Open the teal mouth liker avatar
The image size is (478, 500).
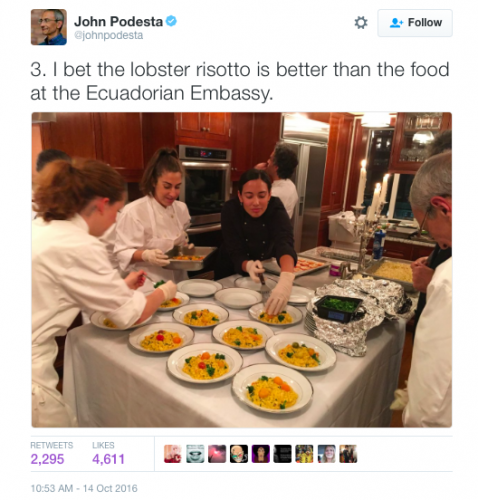coord(195,454)
